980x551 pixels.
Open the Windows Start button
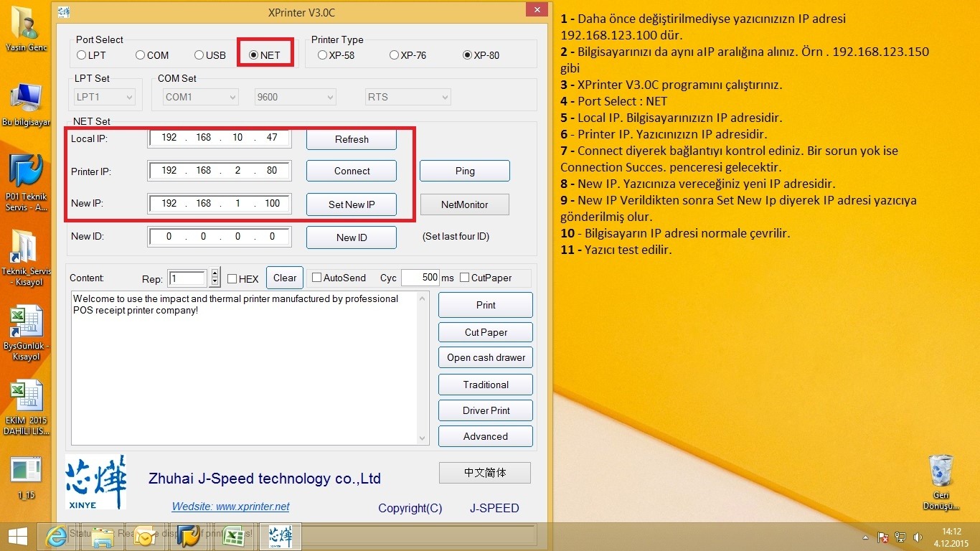(17, 537)
